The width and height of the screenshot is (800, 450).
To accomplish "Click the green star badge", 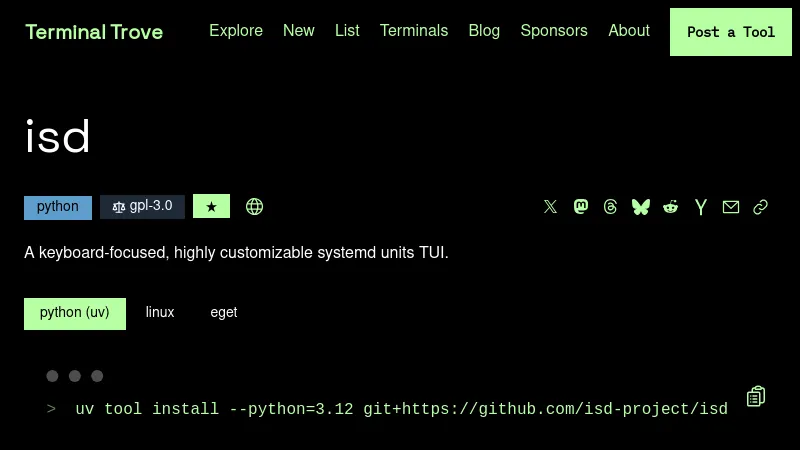I will point(211,207).
